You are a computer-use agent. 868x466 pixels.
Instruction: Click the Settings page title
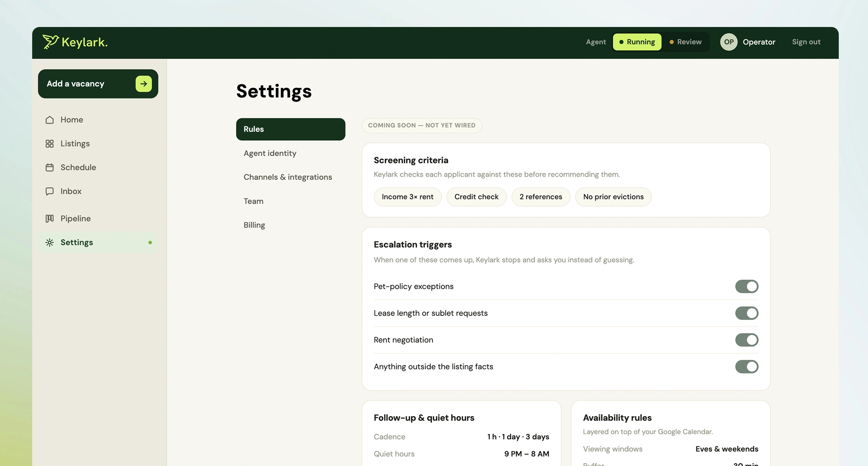[274, 91]
